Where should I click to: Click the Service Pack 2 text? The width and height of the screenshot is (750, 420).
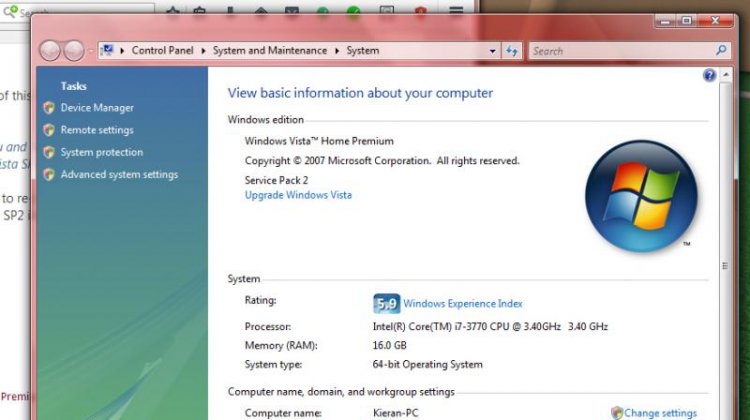tap(276, 180)
